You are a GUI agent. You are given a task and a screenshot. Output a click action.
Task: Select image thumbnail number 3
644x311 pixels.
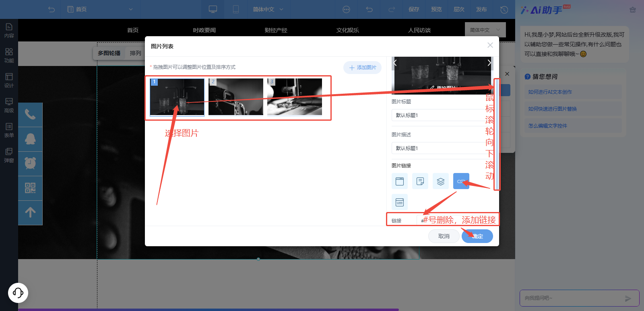point(295,97)
